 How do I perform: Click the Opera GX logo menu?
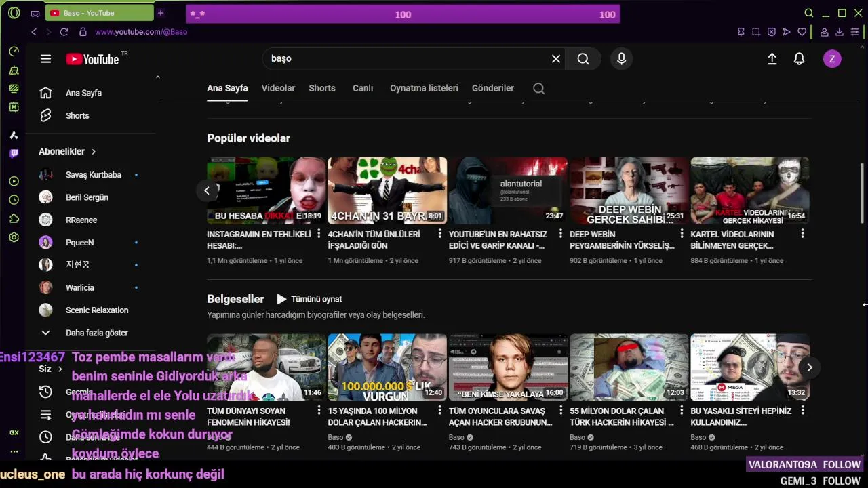(14, 13)
